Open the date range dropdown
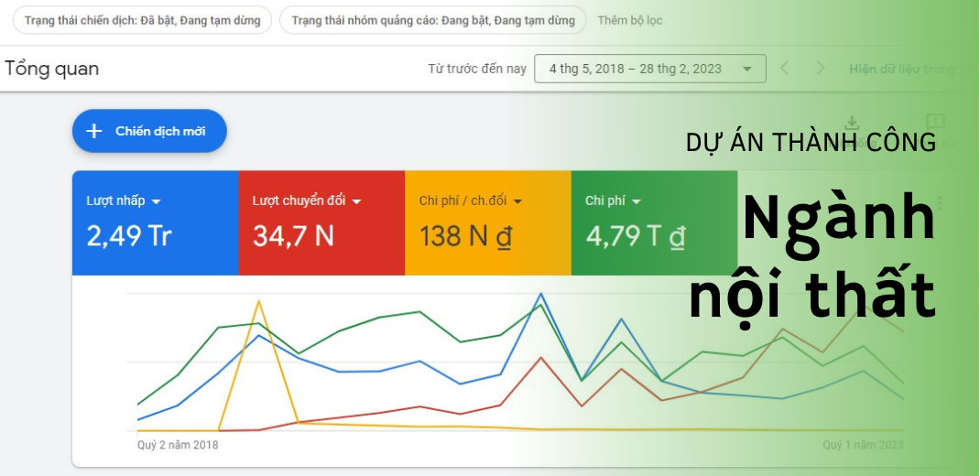This screenshot has height=476, width=980. click(x=650, y=69)
